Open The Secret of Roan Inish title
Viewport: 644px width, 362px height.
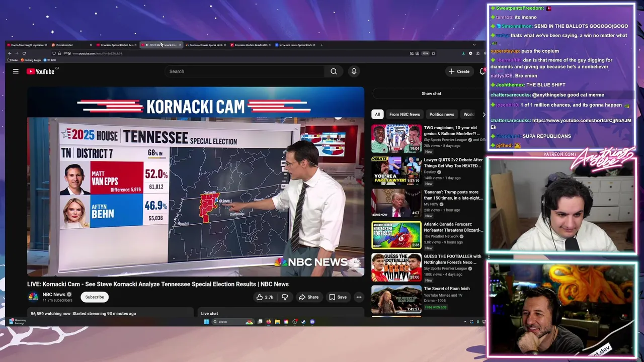click(447, 289)
